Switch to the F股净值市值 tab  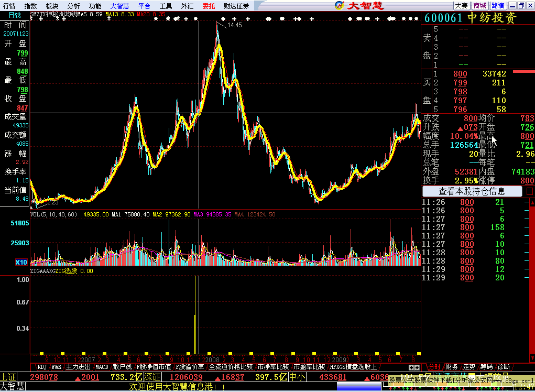coord(154,367)
